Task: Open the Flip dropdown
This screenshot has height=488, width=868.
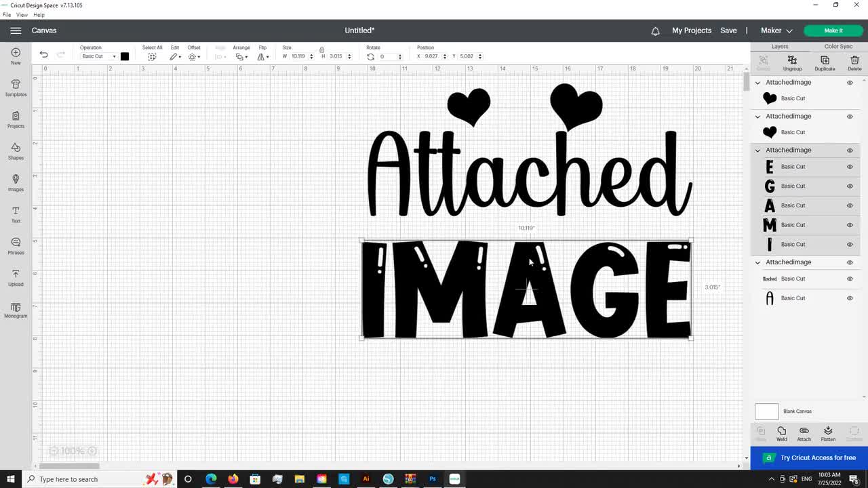Action: (x=262, y=57)
